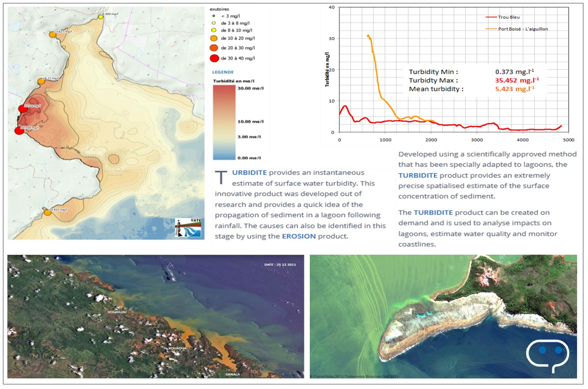588x389 pixels.
Task: Open the EROSION product link
Action: (x=299, y=236)
